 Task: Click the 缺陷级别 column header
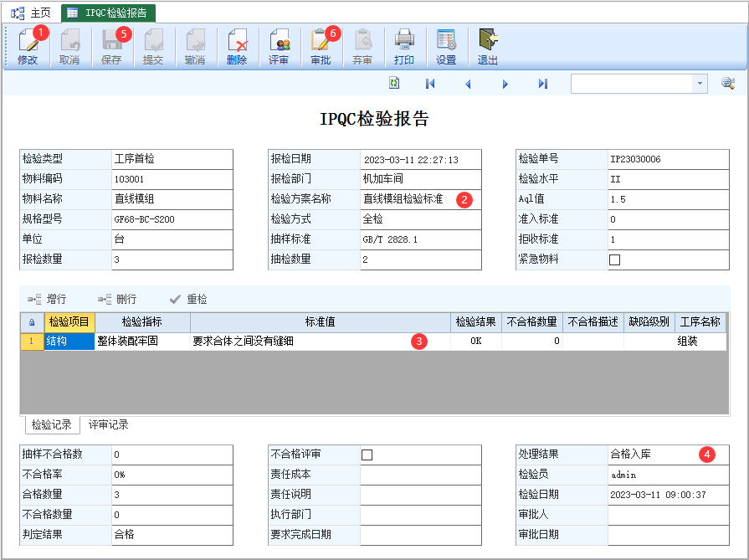coord(649,322)
